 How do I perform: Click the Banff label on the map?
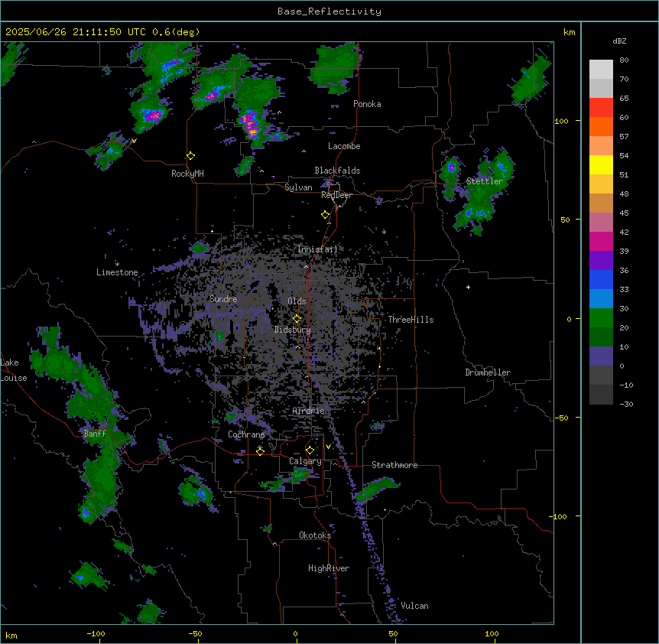(x=95, y=434)
